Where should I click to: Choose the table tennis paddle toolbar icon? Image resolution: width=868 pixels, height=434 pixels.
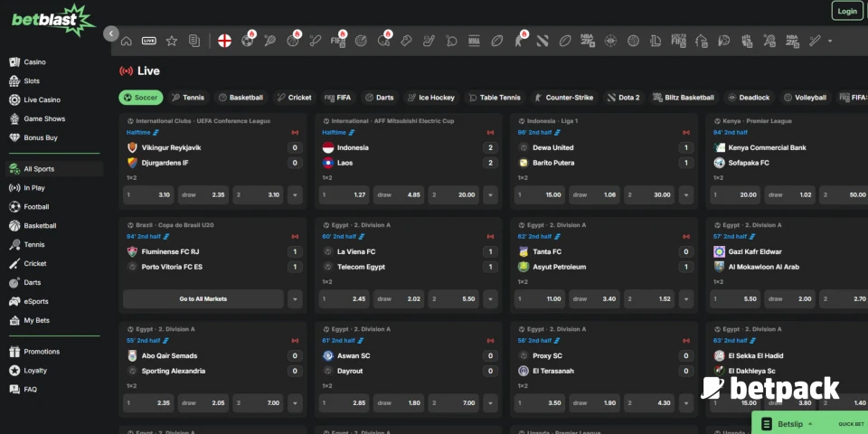[452, 41]
